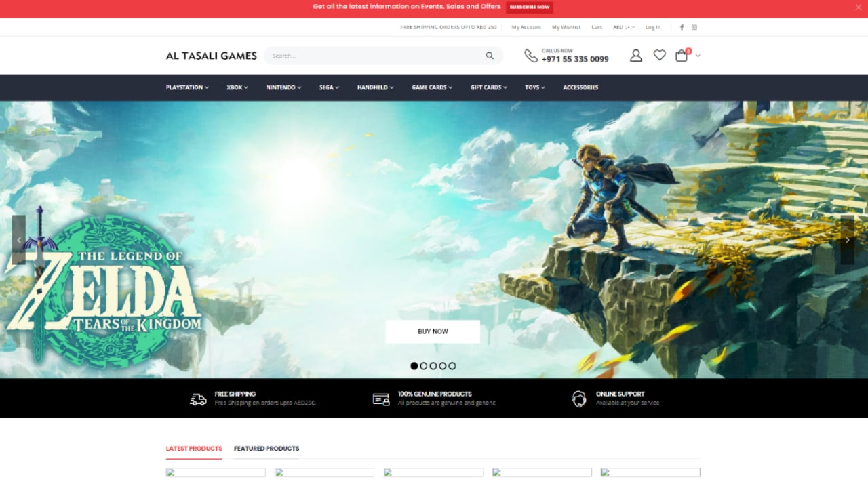Select the second carousel slide dot
This screenshot has height=488, width=868.
coord(424,366)
